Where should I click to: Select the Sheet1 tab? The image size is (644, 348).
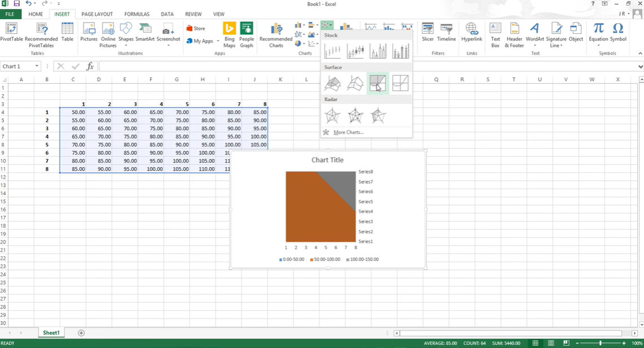point(51,333)
